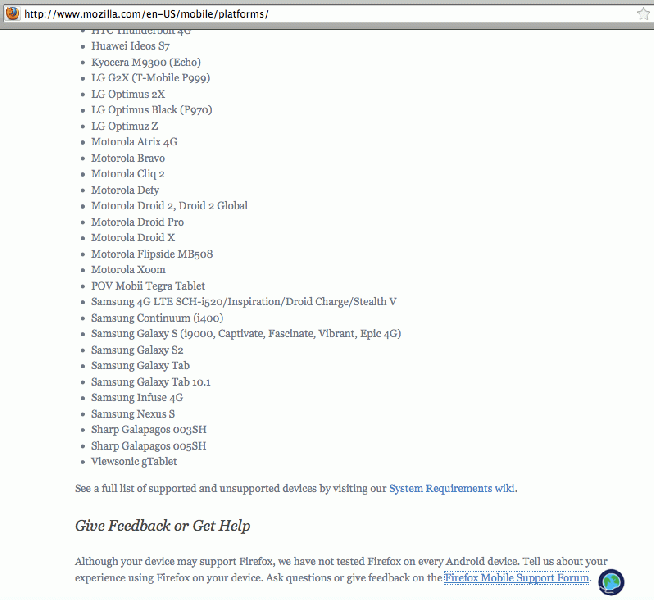The image size is (654, 600).
Task: Click the Samsung Nexus S entry
Action: [x=133, y=414]
